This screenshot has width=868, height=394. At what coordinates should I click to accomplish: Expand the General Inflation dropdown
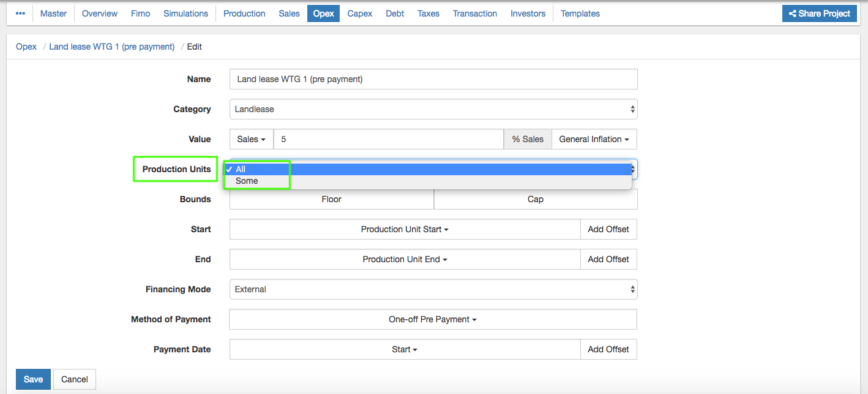594,139
